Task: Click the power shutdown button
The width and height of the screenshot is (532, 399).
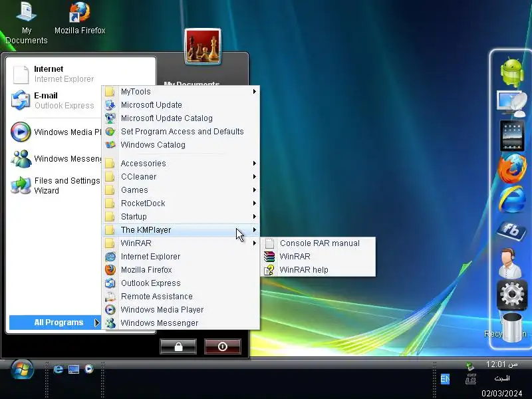Action: click(x=223, y=346)
